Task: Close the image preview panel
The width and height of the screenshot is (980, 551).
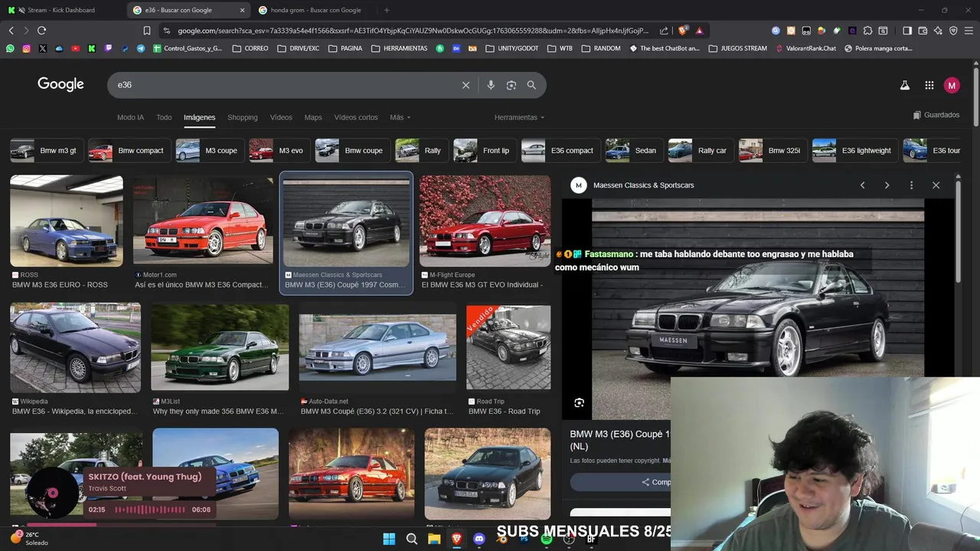Action: tap(936, 185)
